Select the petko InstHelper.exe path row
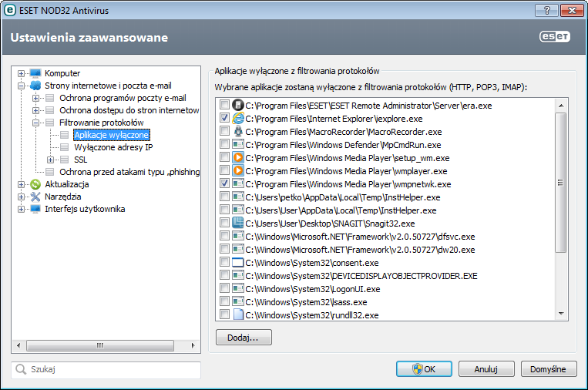The image size is (588, 390). (343, 197)
